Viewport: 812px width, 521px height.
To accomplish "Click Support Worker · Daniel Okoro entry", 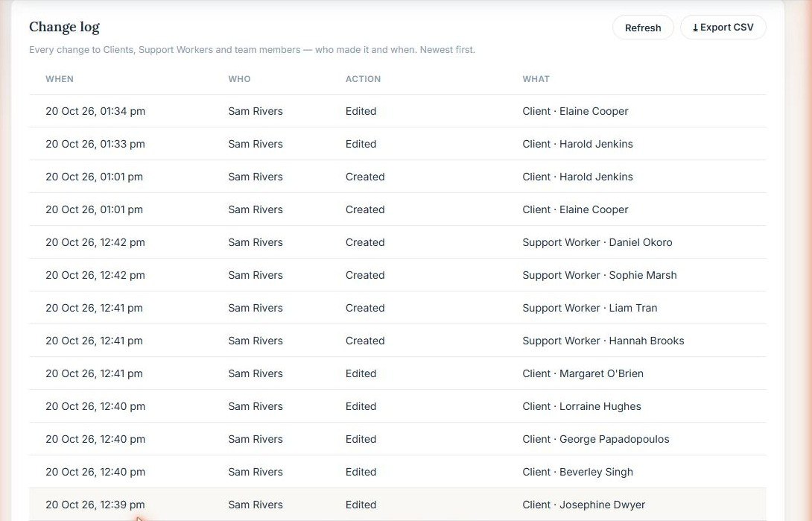I will coord(597,242).
